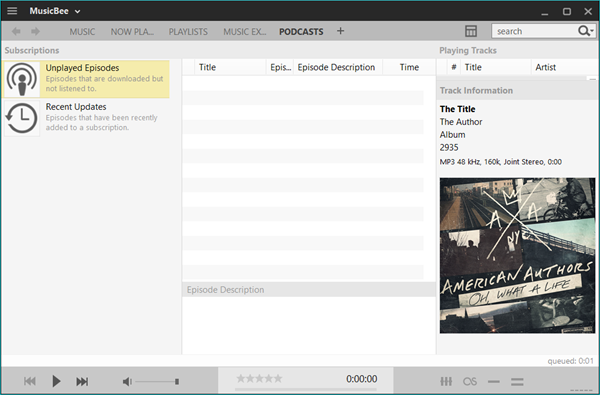
Task: Toggle last.fm scrobbling icon
Action: (x=470, y=381)
